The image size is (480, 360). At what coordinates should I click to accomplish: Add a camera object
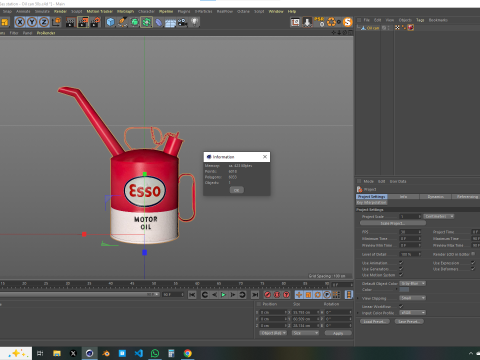tap(182, 22)
